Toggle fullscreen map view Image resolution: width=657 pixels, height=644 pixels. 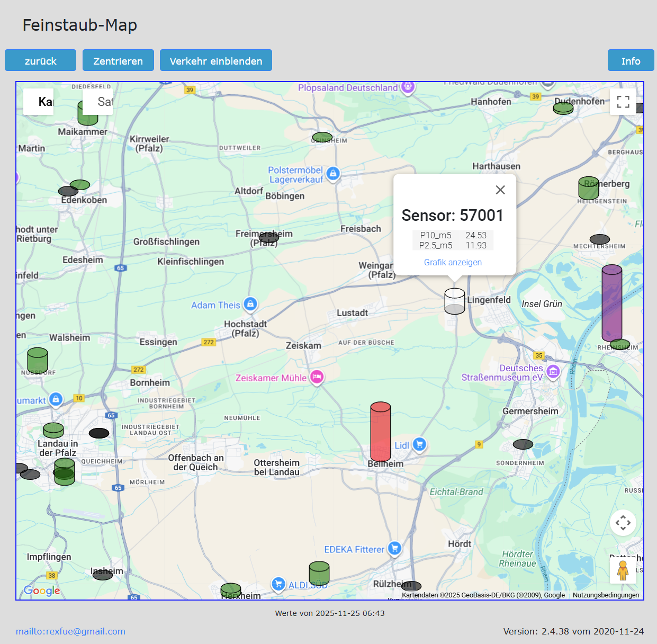(623, 102)
